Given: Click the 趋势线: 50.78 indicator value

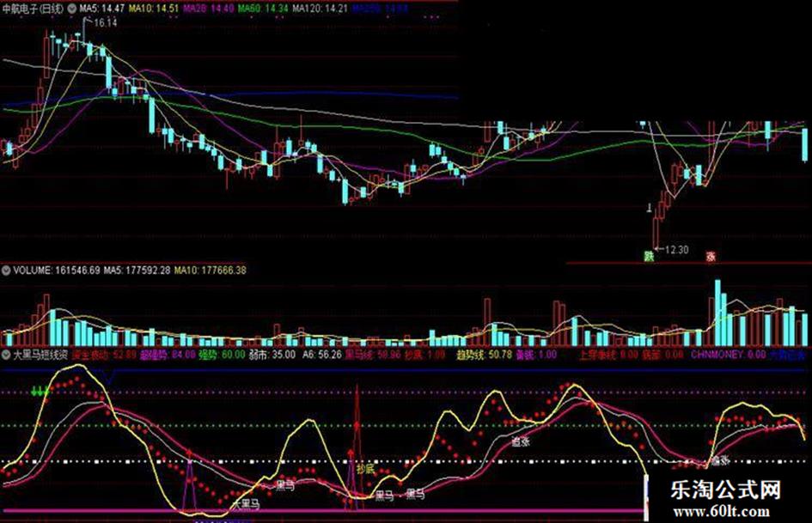Looking at the screenshot, I should tap(484, 355).
